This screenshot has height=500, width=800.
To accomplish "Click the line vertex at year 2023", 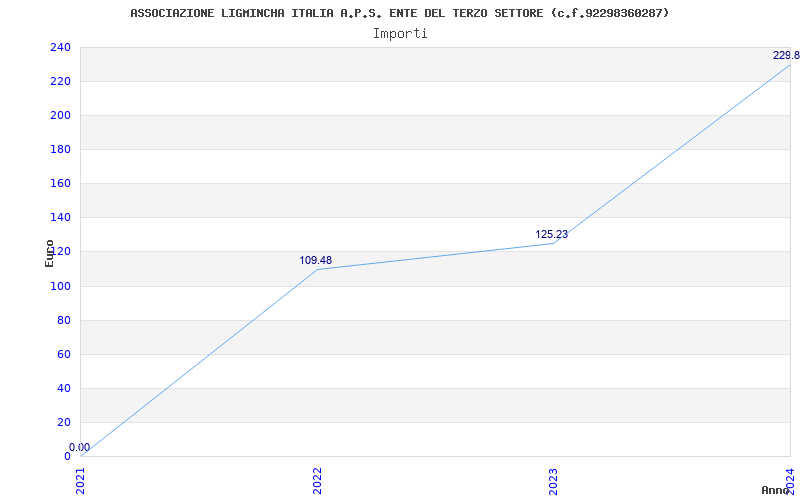I will (553, 243).
